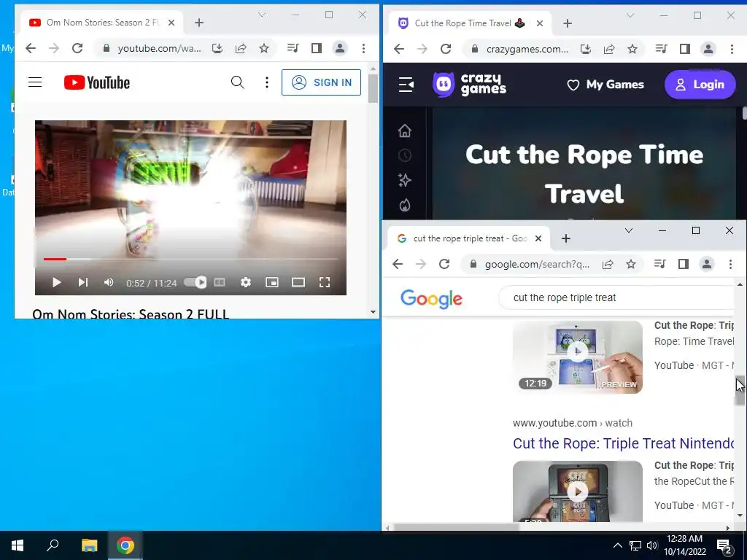Toggle closed captions on YouTube video
This screenshot has height=560, width=747.
tap(220, 282)
